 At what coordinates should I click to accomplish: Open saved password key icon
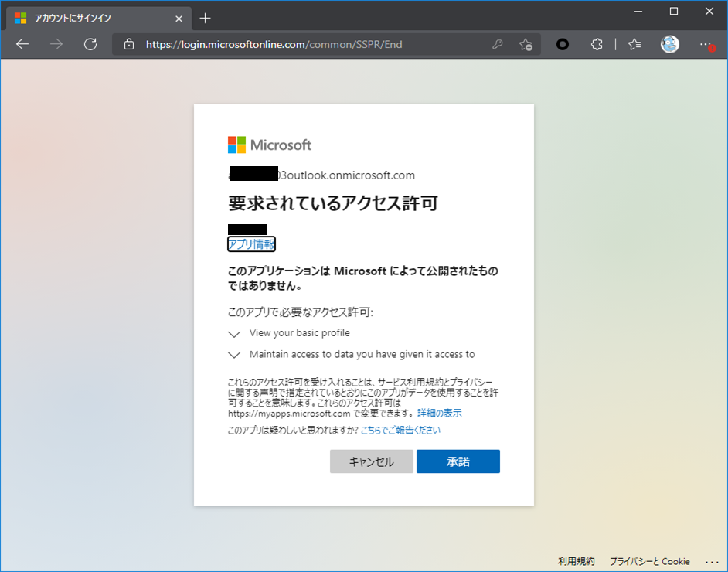498,44
